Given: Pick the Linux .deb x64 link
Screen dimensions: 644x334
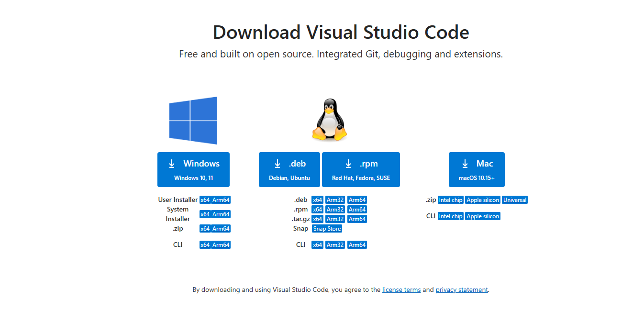Looking at the screenshot, I should tap(317, 200).
